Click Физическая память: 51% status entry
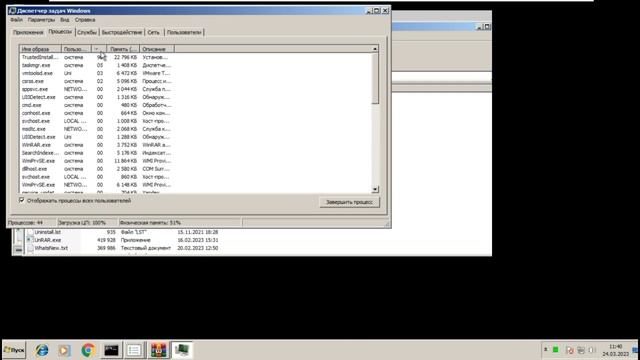The width and height of the screenshot is (640, 360). (x=180, y=222)
